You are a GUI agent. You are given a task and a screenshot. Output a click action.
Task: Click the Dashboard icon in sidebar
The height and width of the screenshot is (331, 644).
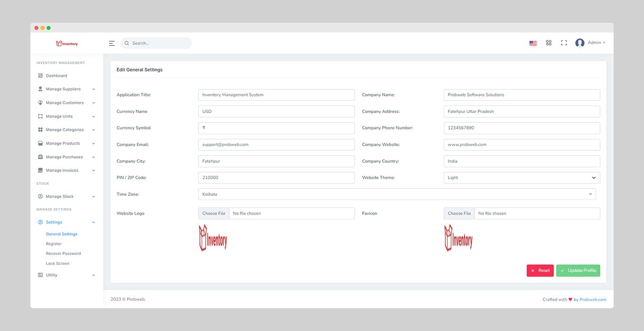(40, 76)
